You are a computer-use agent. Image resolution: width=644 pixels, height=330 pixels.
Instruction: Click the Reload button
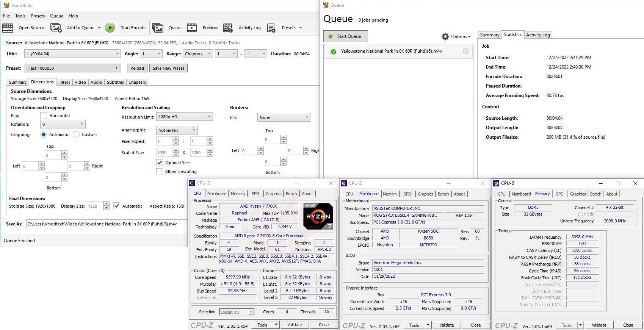click(x=137, y=68)
